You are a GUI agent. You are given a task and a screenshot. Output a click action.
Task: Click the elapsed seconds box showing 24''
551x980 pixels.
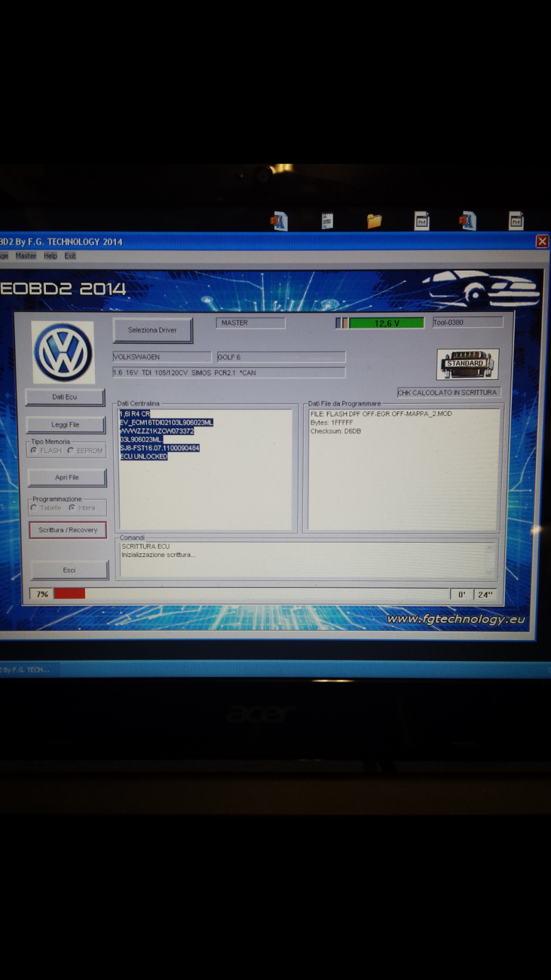tap(485, 594)
